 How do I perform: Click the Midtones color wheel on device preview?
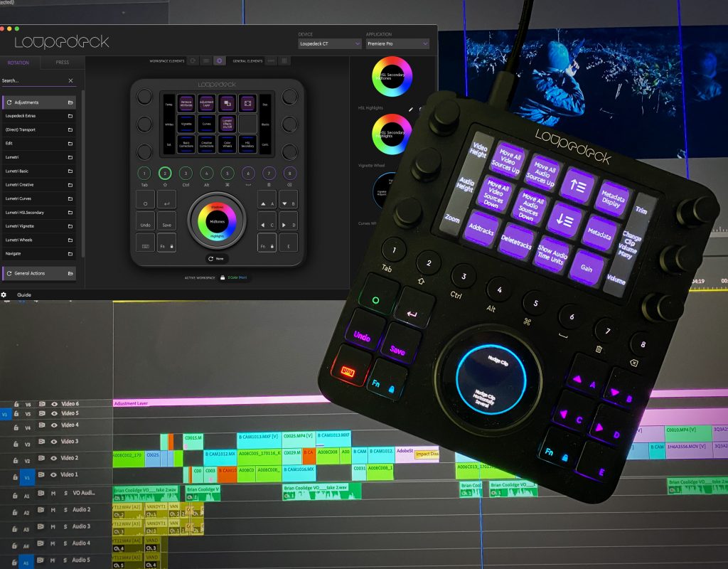click(x=218, y=222)
